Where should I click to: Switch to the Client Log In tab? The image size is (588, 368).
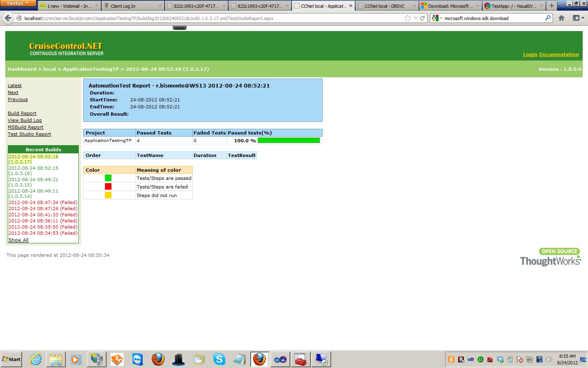pos(133,6)
